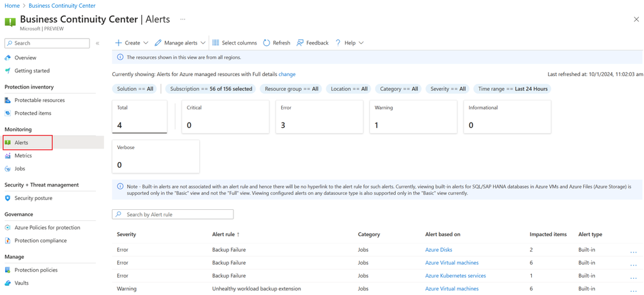Open the Azure Kubernetes services link
The height and width of the screenshot is (295, 644).
point(456,276)
